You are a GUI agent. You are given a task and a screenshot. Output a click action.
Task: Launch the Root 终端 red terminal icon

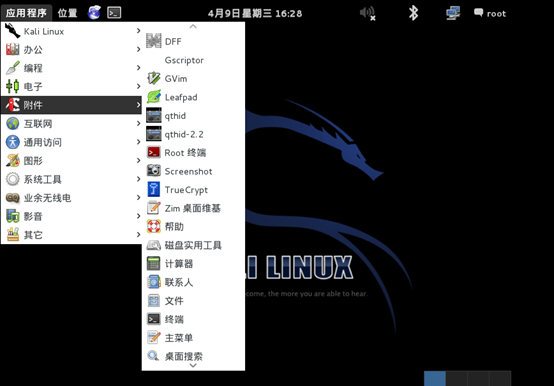point(154,153)
